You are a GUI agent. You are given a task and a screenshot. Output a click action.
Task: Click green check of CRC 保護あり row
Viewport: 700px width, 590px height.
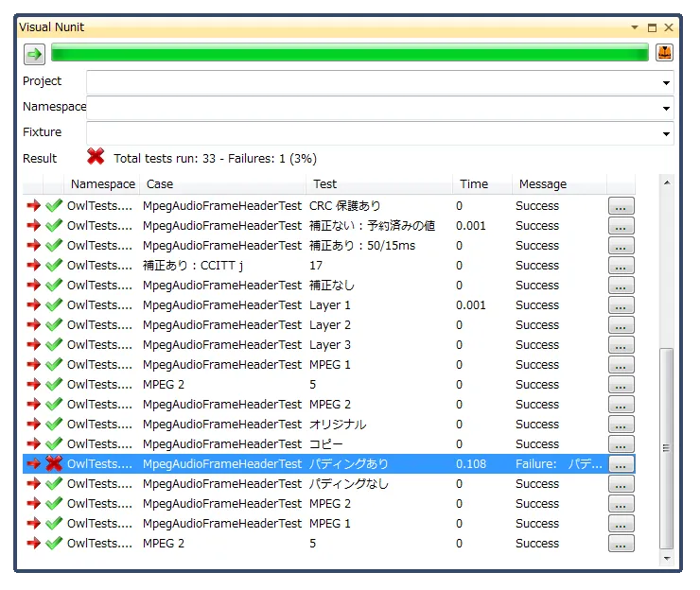tap(54, 206)
